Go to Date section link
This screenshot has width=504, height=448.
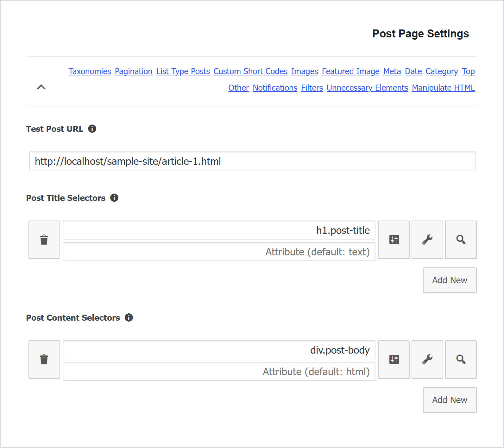[413, 71]
